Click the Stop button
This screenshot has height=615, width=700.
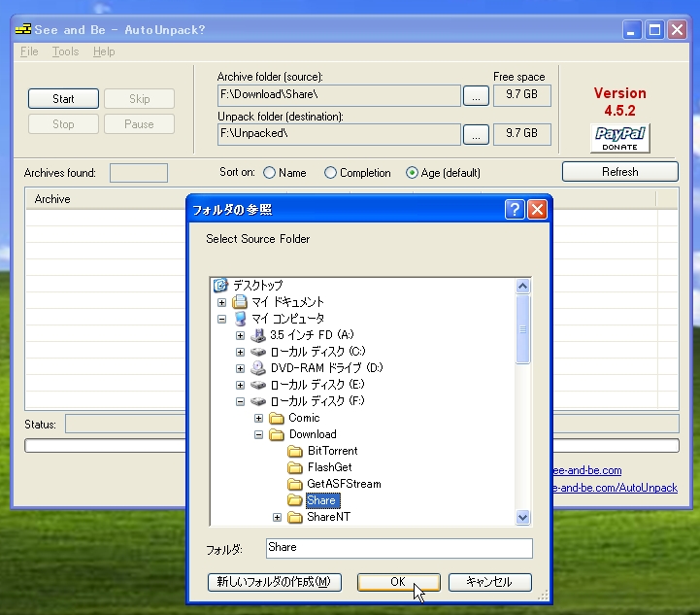pos(63,124)
